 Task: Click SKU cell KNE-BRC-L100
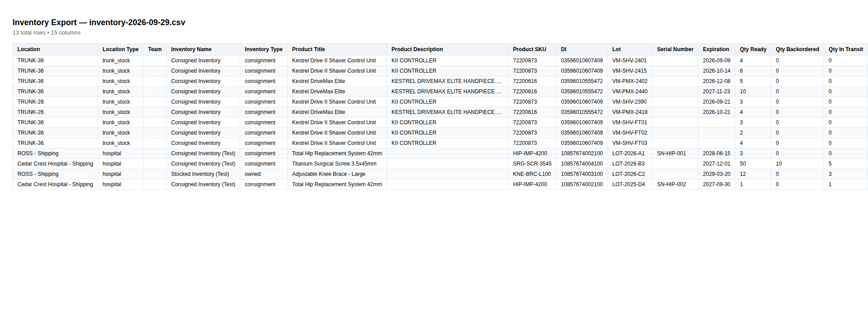(532, 174)
